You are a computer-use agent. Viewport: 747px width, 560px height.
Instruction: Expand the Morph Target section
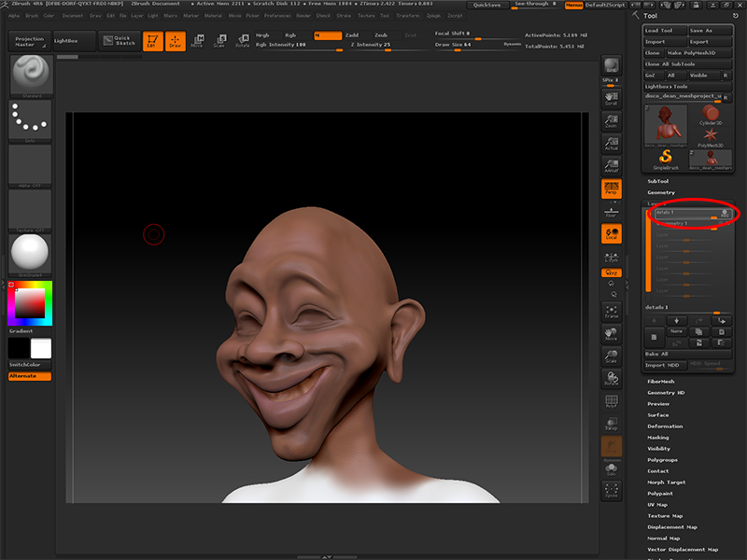pos(666,483)
